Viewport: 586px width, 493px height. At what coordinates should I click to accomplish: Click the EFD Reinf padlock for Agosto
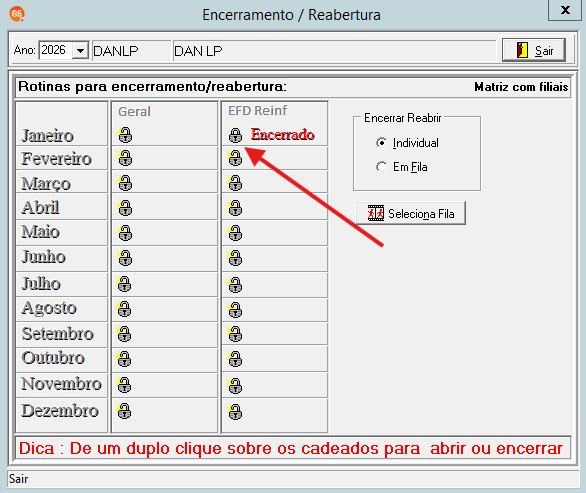pos(235,310)
